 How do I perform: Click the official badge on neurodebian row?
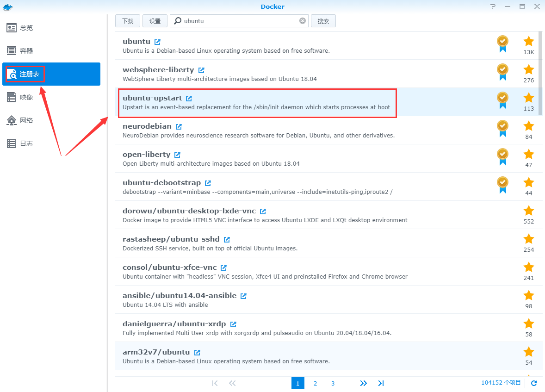click(x=502, y=127)
